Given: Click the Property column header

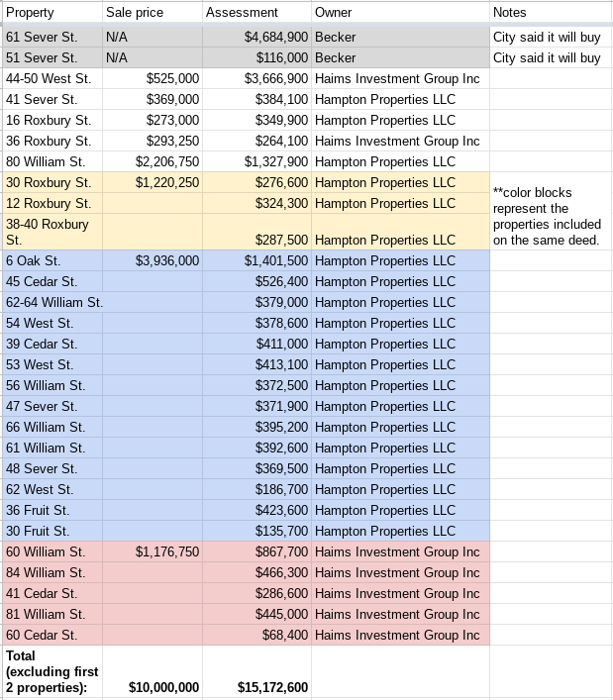Looking at the screenshot, I should (x=30, y=13).
